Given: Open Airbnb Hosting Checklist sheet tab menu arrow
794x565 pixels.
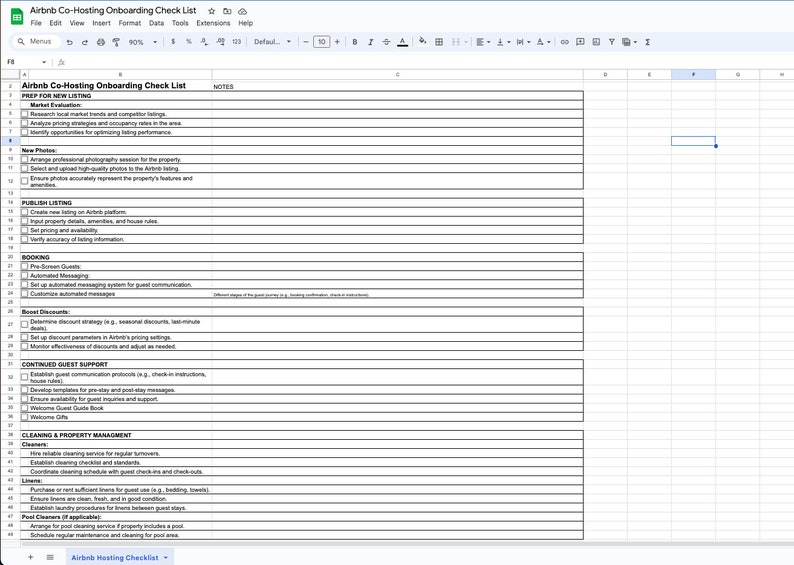Looking at the screenshot, I should click(x=166, y=557).
